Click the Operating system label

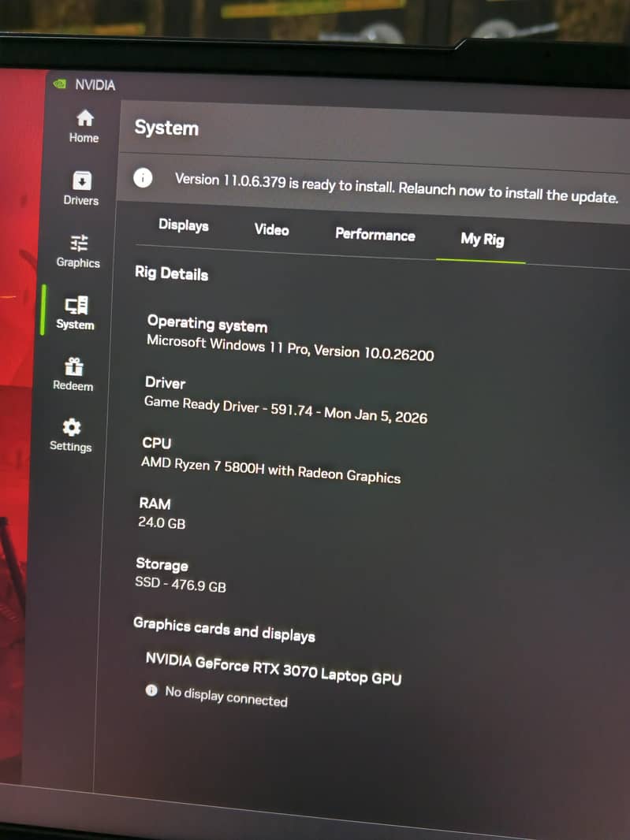[207, 324]
